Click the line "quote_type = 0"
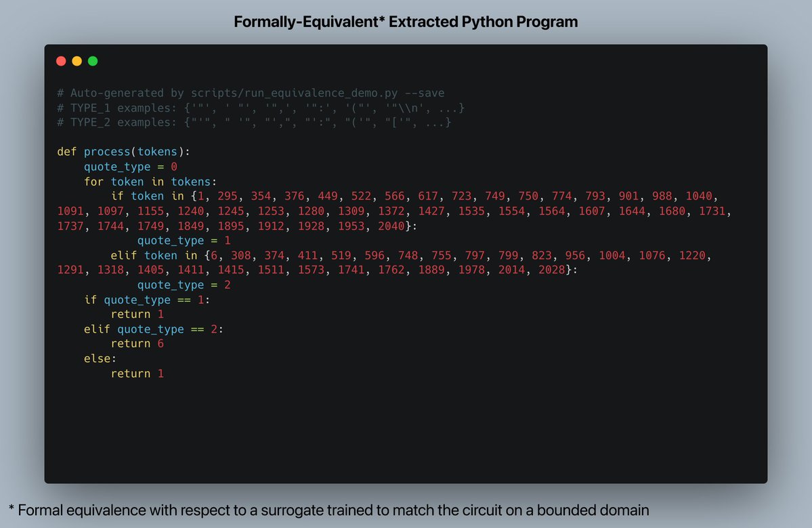Screen dimensions: 812x528 click(x=131, y=167)
